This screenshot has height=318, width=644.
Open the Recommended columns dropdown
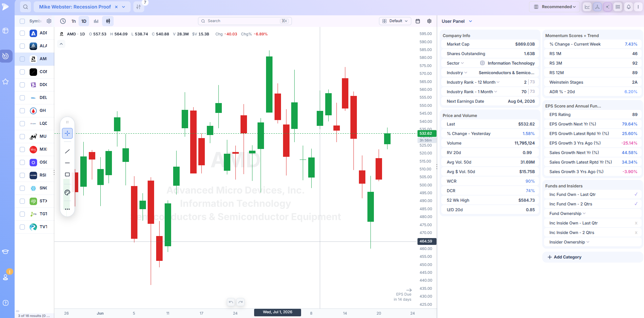pyautogui.click(x=555, y=7)
